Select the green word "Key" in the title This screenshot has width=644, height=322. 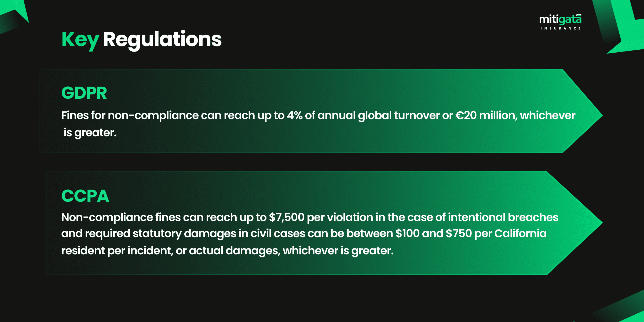pos(80,40)
